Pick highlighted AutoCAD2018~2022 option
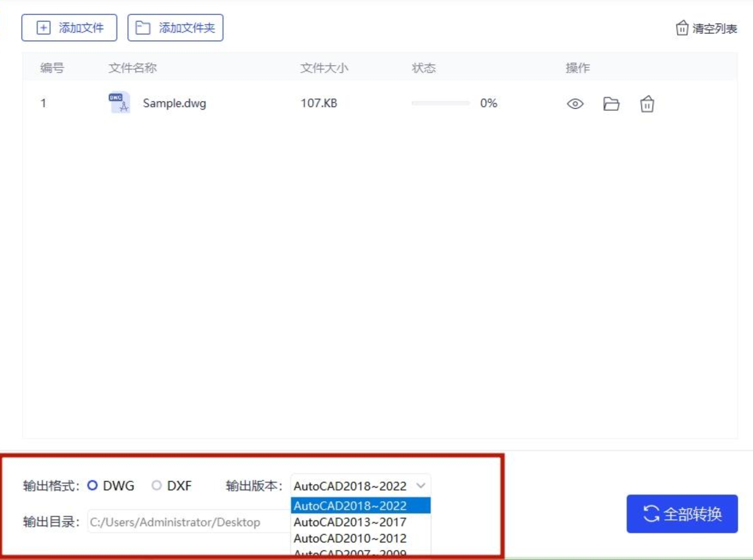 point(360,506)
